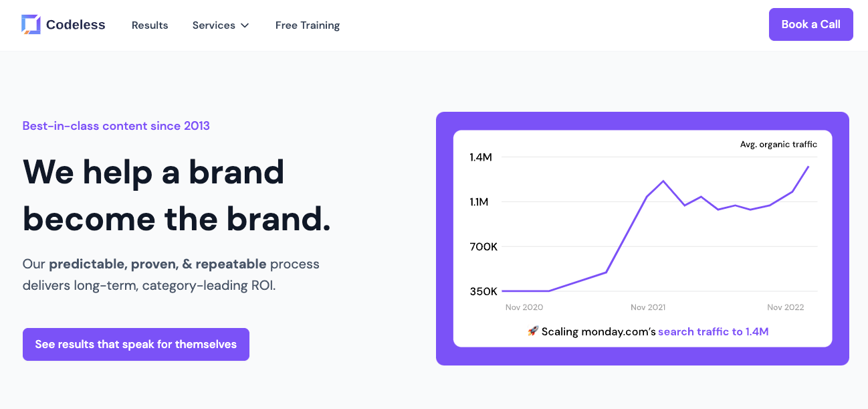This screenshot has width=868, height=409.
Task: Click the Nov 2022 axis label
Action: point(786,307)
